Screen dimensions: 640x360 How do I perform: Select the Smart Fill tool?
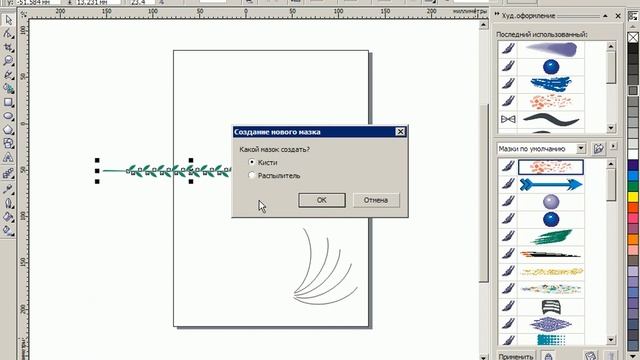coord(8,89)
